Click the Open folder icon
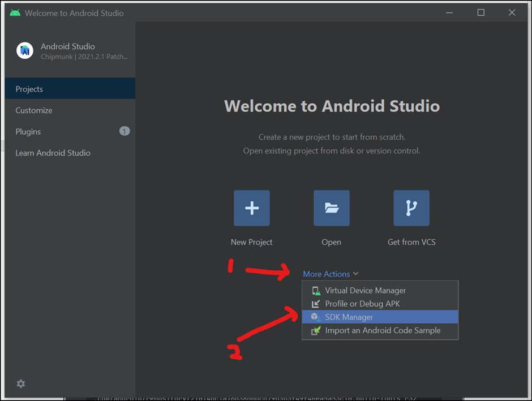 pyautogui.click(x=332, y=208)
